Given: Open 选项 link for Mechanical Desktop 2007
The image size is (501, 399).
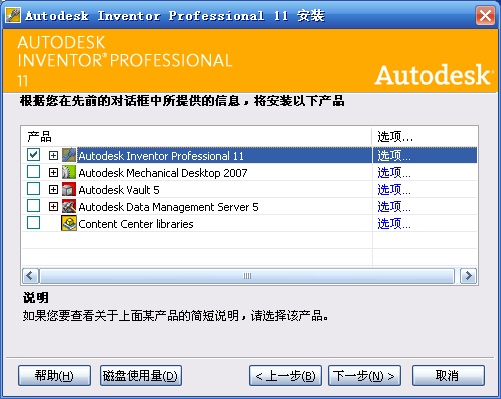Looking at the screenshot, I should click(394, 172).
